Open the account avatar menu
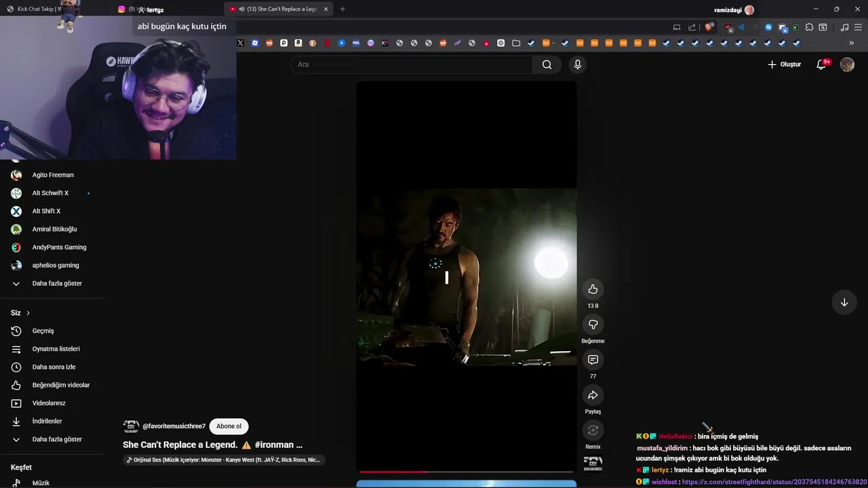This screenshot has width=868, height=488. [x=847, y=64]
